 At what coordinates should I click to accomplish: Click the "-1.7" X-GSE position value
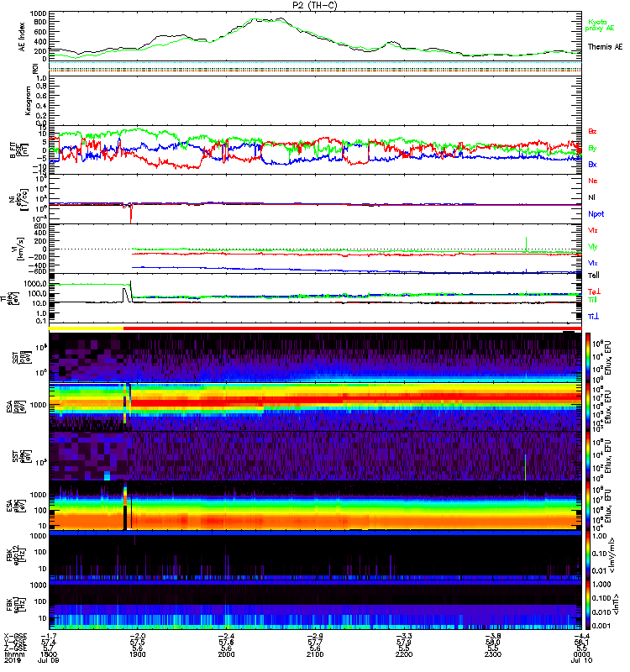(x=49, y=637)
